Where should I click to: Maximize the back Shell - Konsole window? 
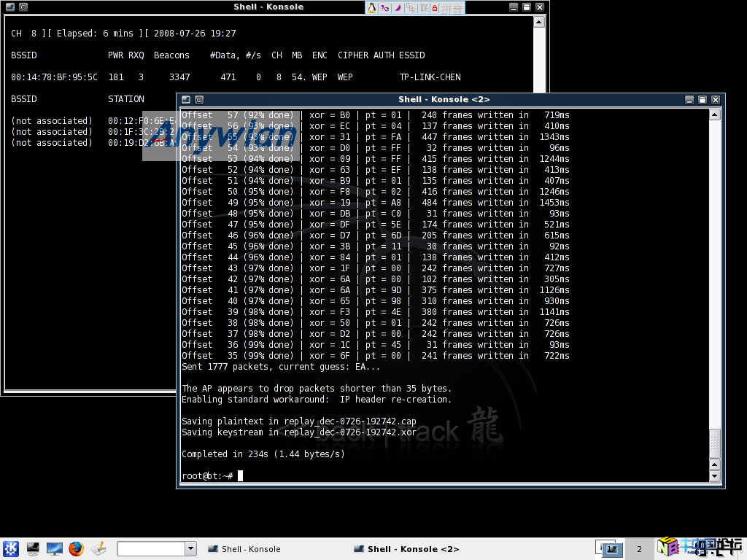(x=527, y=7)
